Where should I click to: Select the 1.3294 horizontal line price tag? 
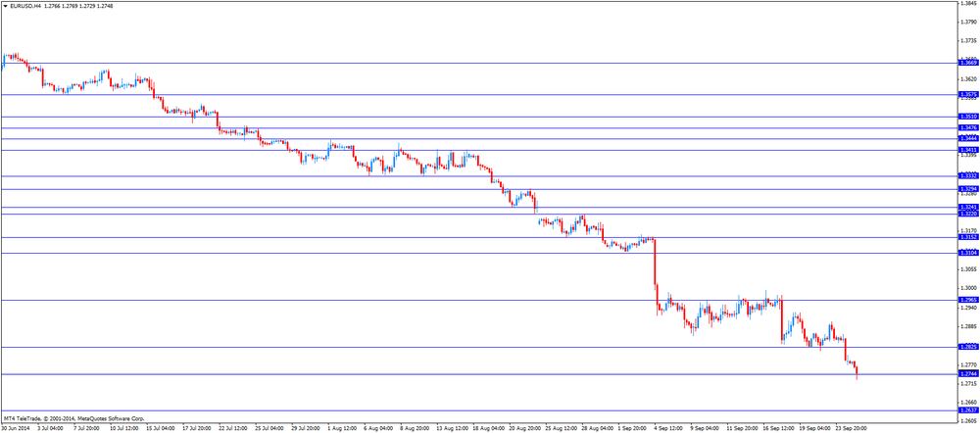pyautogui.click(x=968, y=189)
